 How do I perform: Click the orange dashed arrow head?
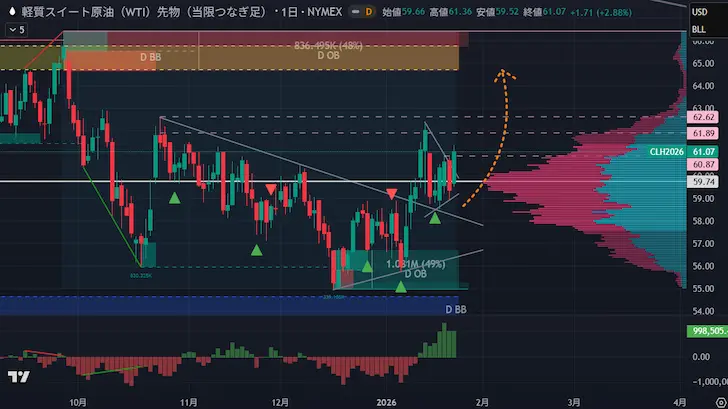(505, 74)
